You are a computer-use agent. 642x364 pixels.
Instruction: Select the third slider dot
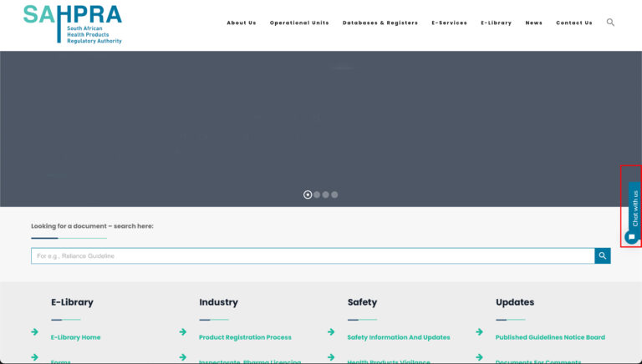325,195
